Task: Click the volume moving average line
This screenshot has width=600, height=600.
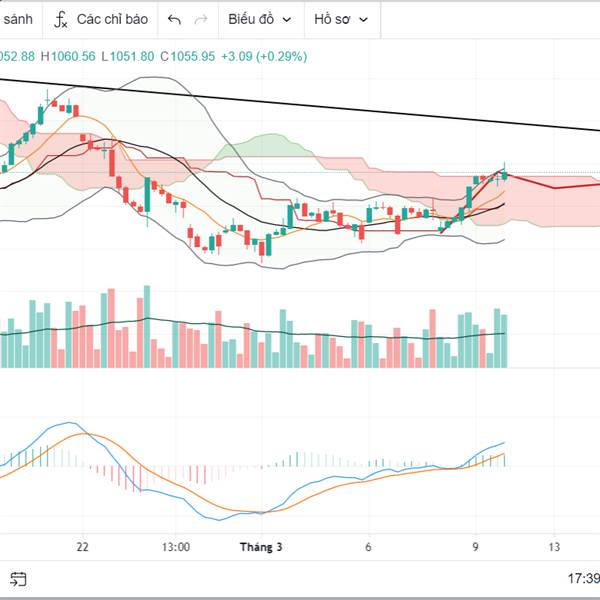Action: pos(250,328)
